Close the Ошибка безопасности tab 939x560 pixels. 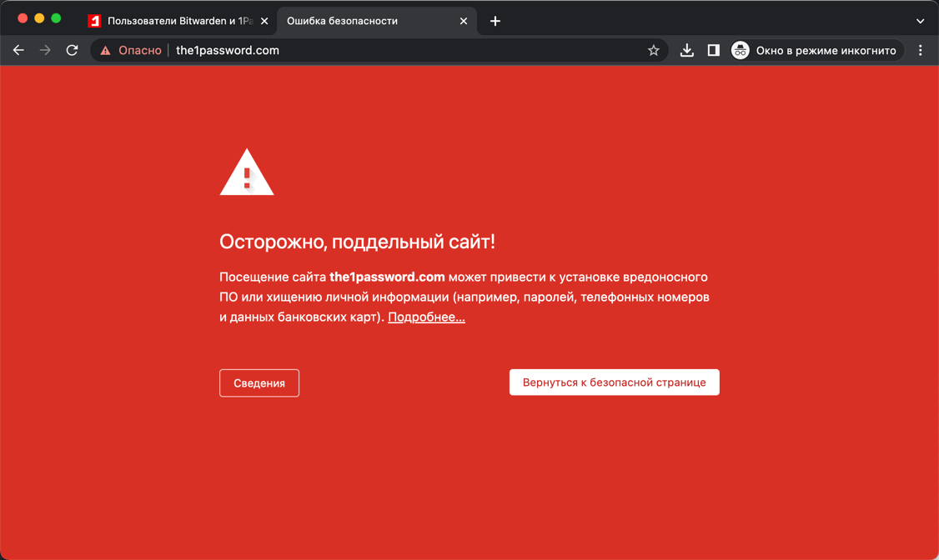point(464,21)
